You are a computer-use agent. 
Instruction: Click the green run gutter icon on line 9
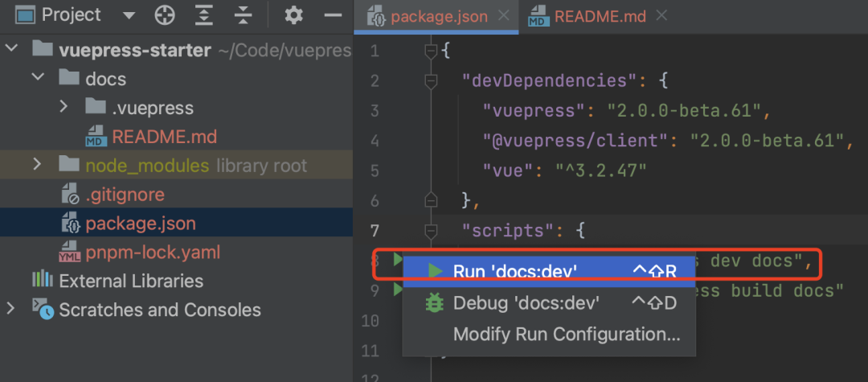pos(396,290)
